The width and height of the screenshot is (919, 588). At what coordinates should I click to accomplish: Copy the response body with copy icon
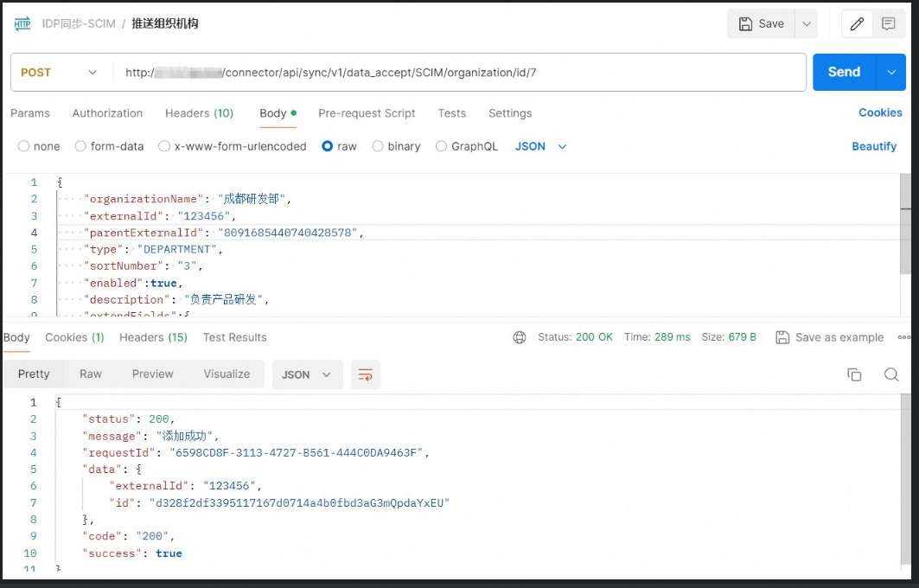pyautogui.click(x=854, y=374)
